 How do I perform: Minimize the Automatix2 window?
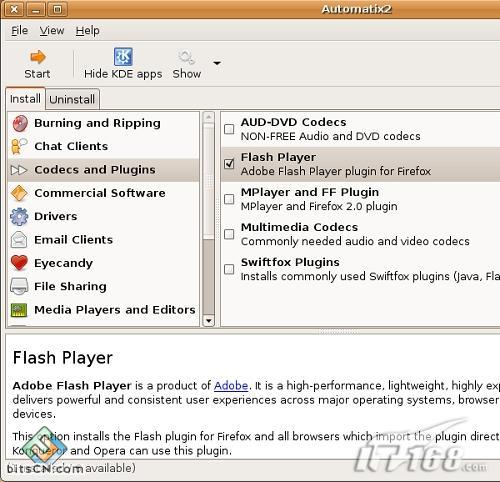click(36, 9)
